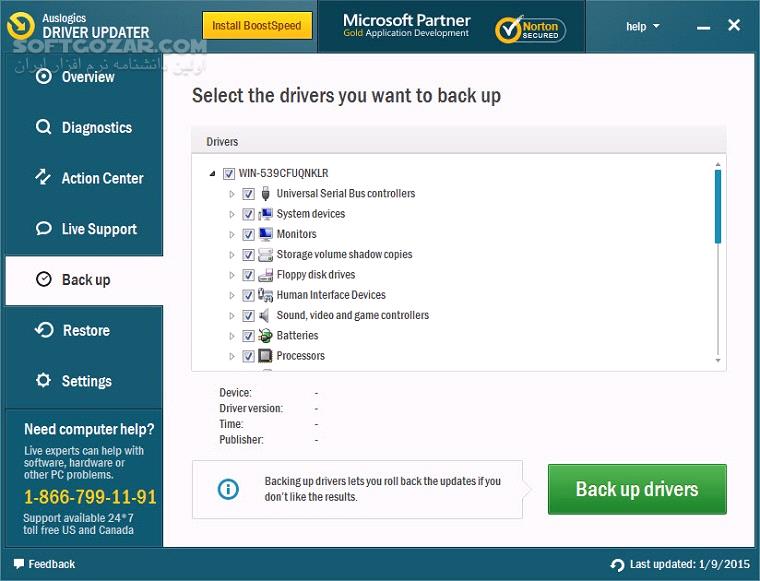Click the Microsoft Partner banner
Screen dimensions: 760x581
click(407, 26)
